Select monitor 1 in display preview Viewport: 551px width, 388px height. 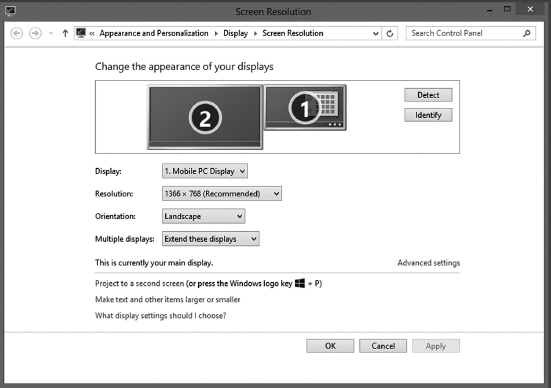coord(305,108)
